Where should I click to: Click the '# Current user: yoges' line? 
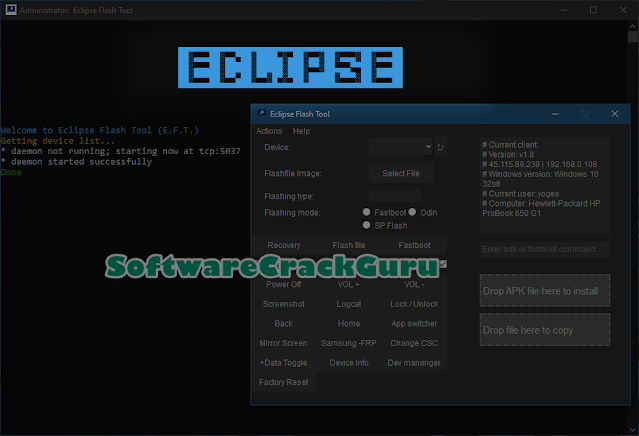coord(520,194)
